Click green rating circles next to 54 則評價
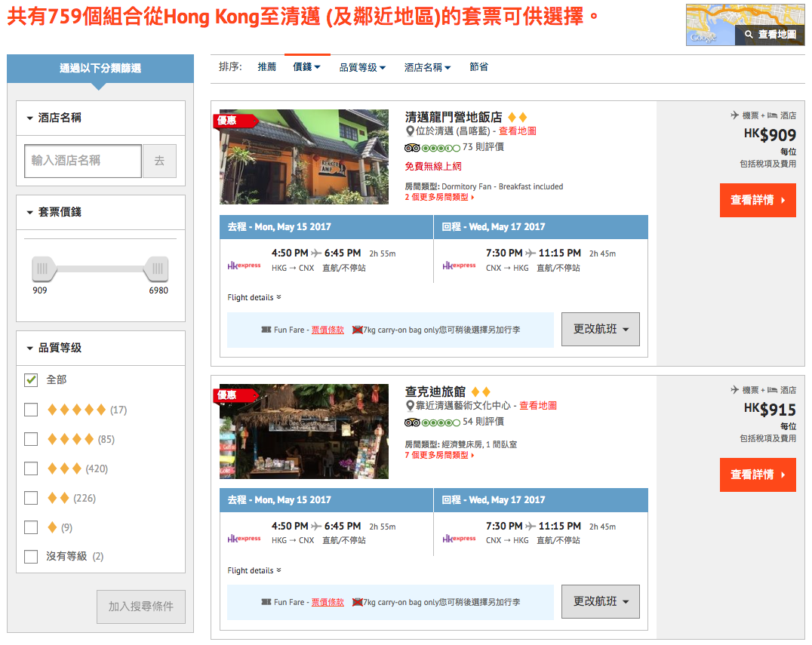The height and width of the screenshot is (645, 812). click(441, 422)
